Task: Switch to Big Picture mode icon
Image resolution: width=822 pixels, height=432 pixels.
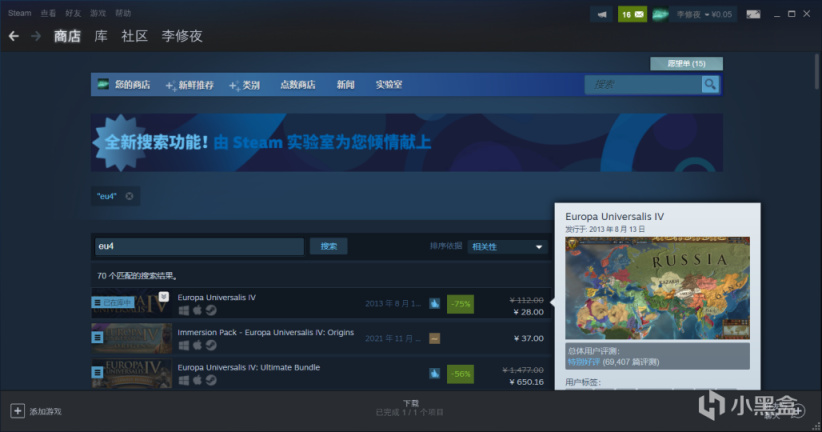Action: [753, 14]
